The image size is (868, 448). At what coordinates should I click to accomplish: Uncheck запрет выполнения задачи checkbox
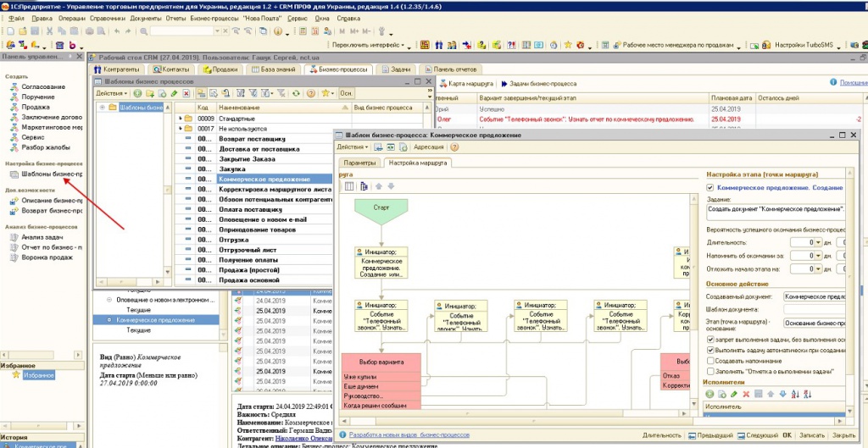pyautogui.click(x=710, y=340)
